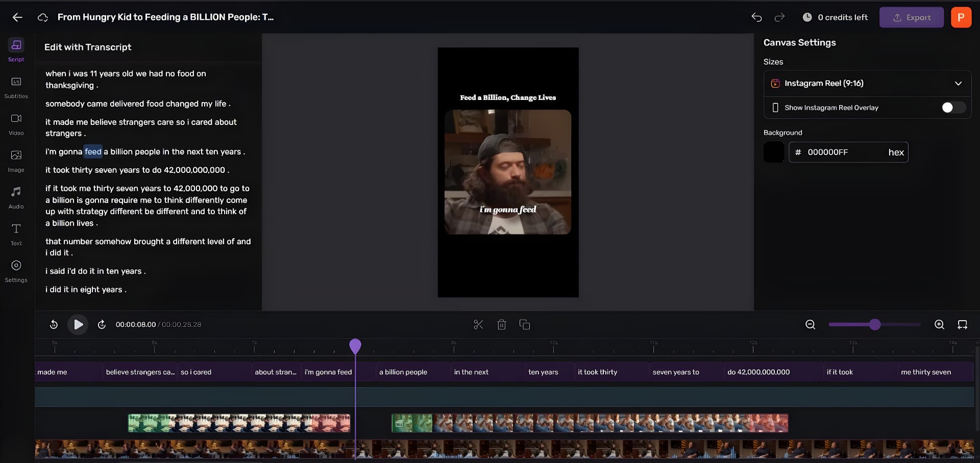Zoom out of the timeline with the magnifier
This screenshot has height=463, width=980.
coord(810,324)
